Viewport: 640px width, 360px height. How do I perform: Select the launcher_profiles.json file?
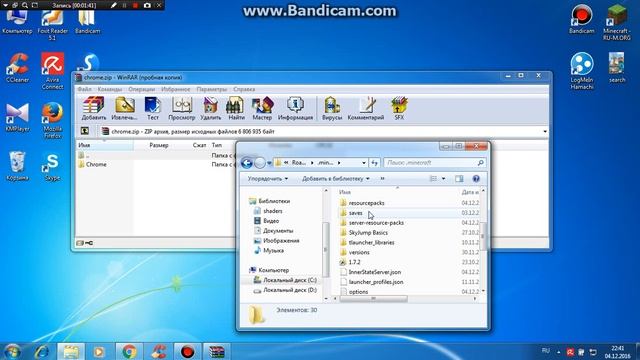click(x=371, y=282)
